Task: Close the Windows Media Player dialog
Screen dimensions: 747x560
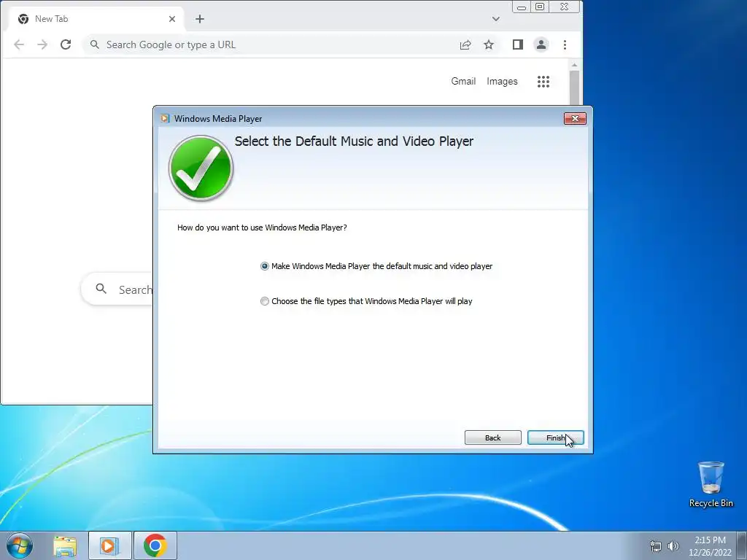Action: tap(575, 119)
